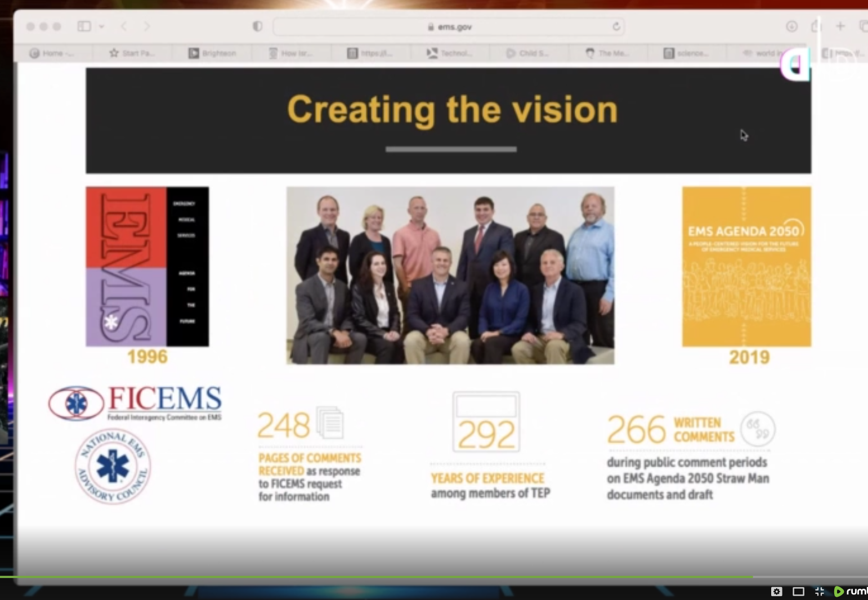This screenshot has width=868, height=600.
Task: Open sidebar dropdown arrow next to sidebar button
Action: tap(102, 26)
